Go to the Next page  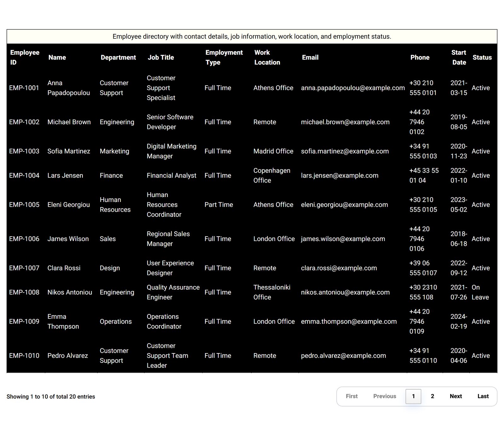pos(455,396)
